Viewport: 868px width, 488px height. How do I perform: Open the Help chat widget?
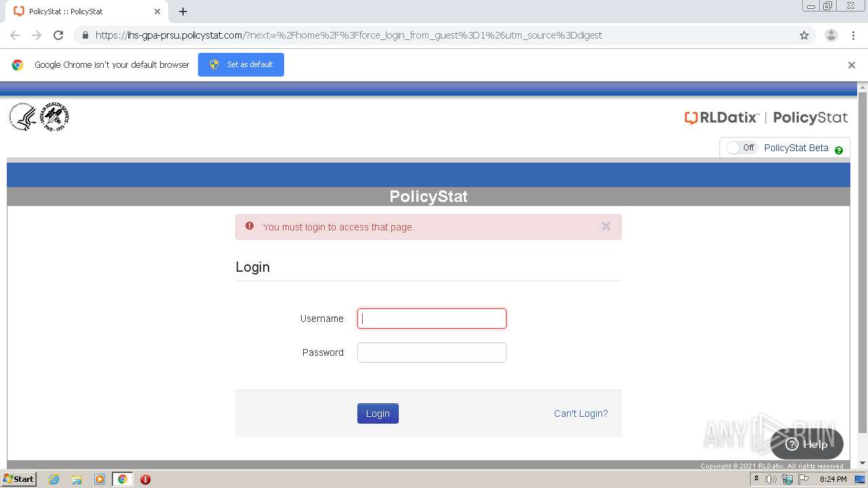[807, 445]
